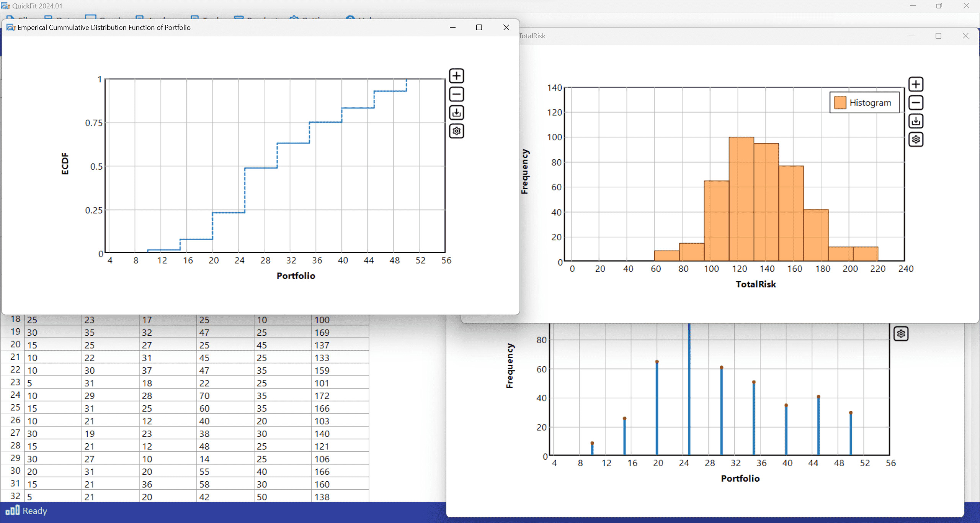Viewport: 980px width, 523px height.
Task: Select cell 140 in row 27
Action: coord(340,434)
